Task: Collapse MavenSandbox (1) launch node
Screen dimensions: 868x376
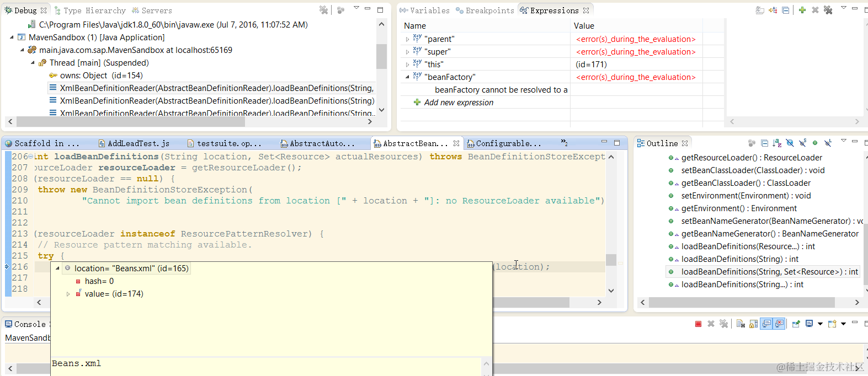Action: point(12,37)
